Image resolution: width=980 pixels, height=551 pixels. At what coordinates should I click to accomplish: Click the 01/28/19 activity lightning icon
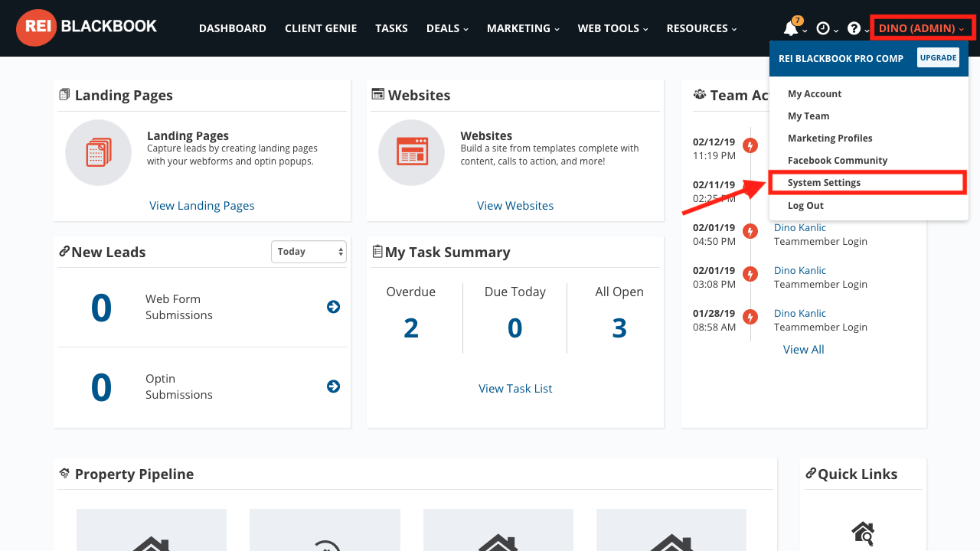point(751,317)
